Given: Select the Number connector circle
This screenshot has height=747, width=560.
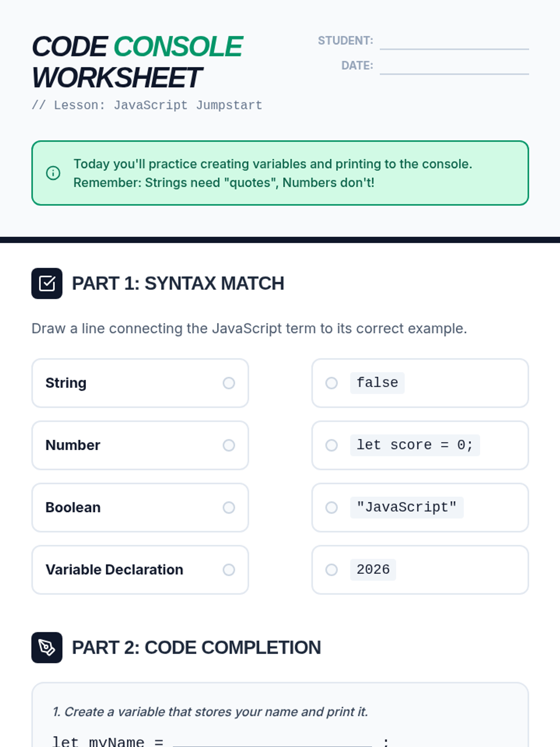Looking at the screenshot, I should (229, 445).
